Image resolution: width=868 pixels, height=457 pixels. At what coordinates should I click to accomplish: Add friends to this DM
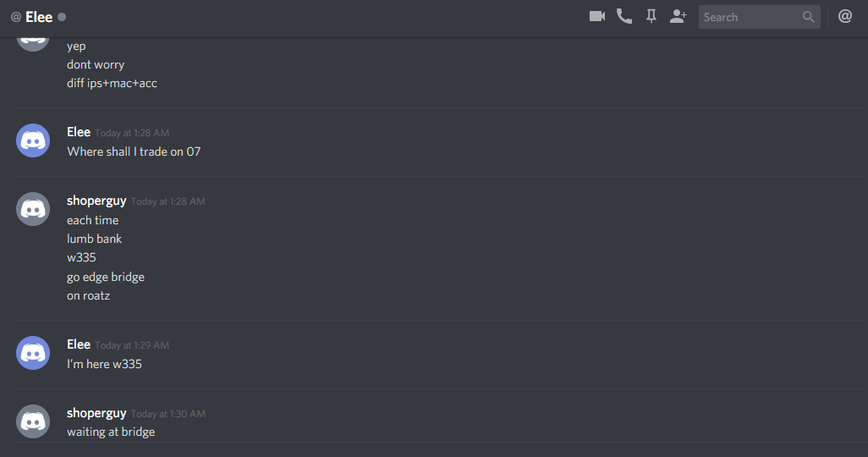[x=678, y=17]
